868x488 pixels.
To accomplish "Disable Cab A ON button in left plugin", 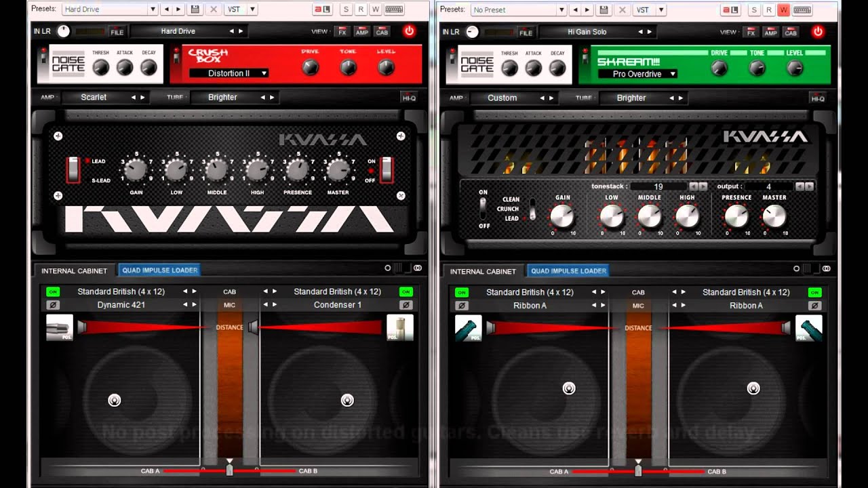I will [x=53, y=291].
